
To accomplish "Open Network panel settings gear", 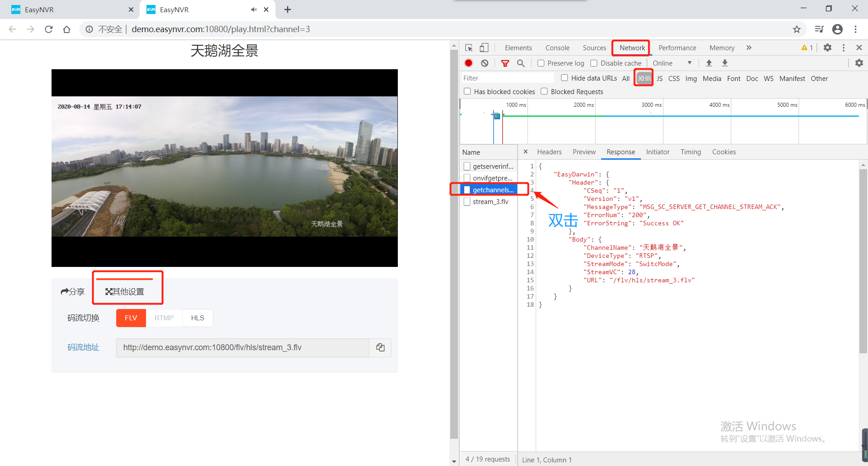I will click(x=859, y=63).
